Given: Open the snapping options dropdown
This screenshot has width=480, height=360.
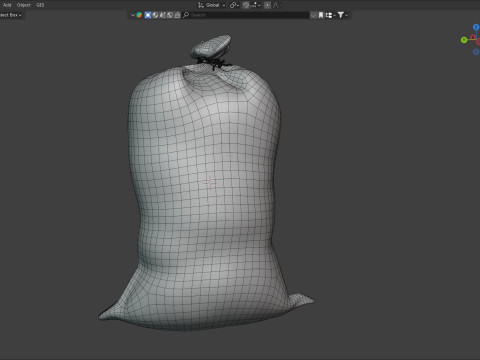Looking at the screenshot, I should [x=256, y=5].
